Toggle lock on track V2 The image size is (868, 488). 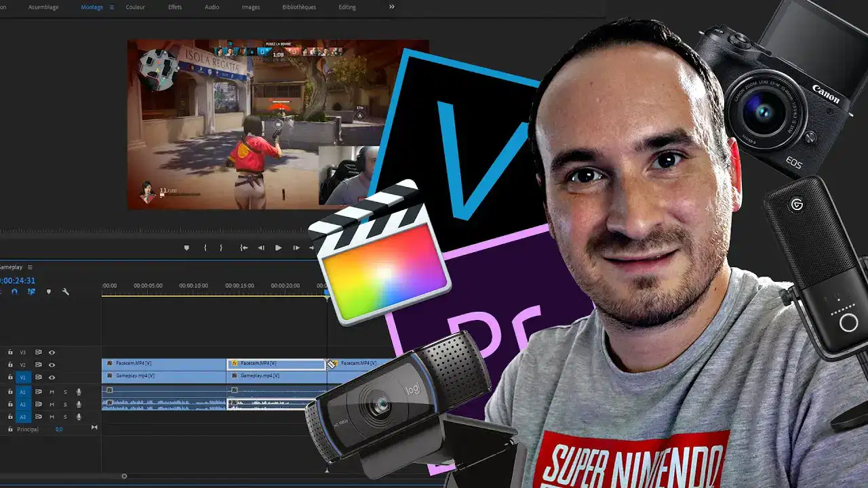(10, 365)
